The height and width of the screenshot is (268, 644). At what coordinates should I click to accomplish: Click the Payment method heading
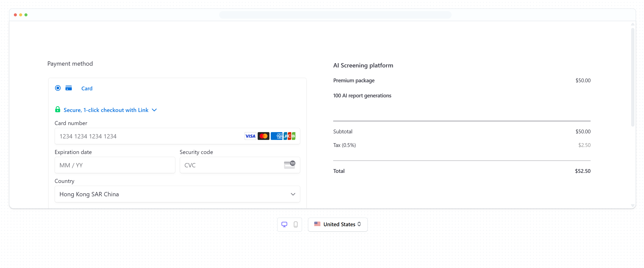pos(70,64)
